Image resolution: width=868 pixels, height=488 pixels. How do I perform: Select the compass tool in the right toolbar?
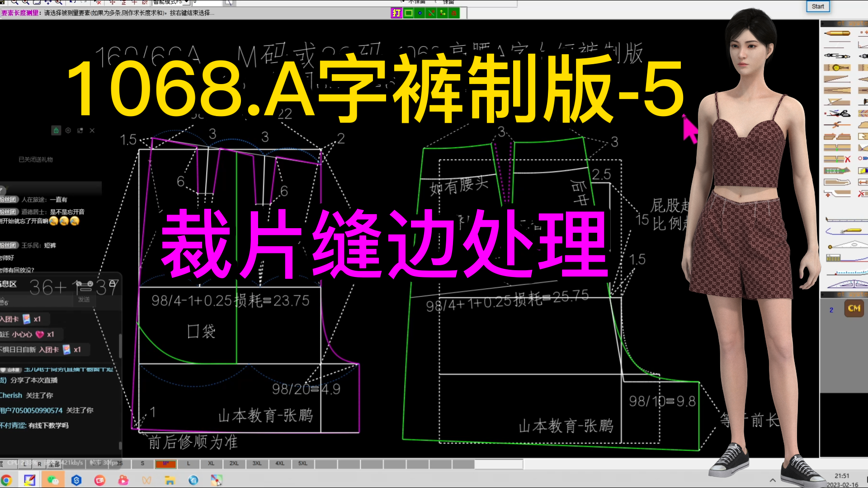point(837,56)
